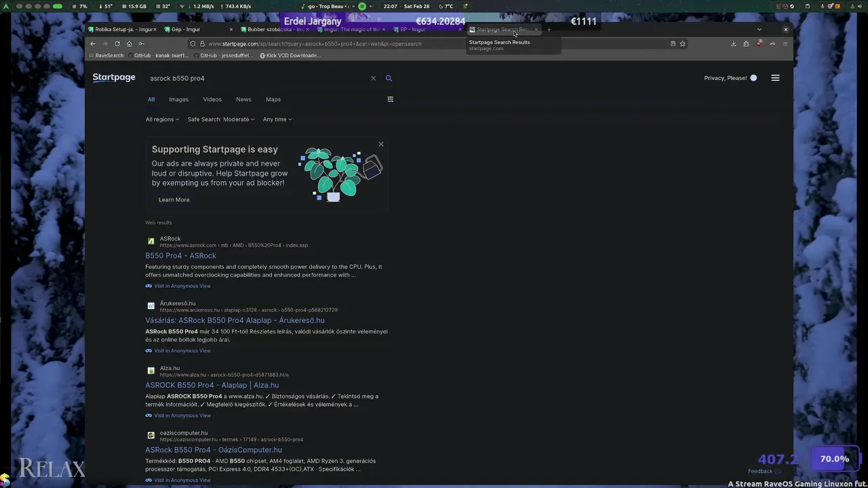Switch to the Images tab
Image resolution: width=868 pixels, height=488 pixels.
[179, 99]
